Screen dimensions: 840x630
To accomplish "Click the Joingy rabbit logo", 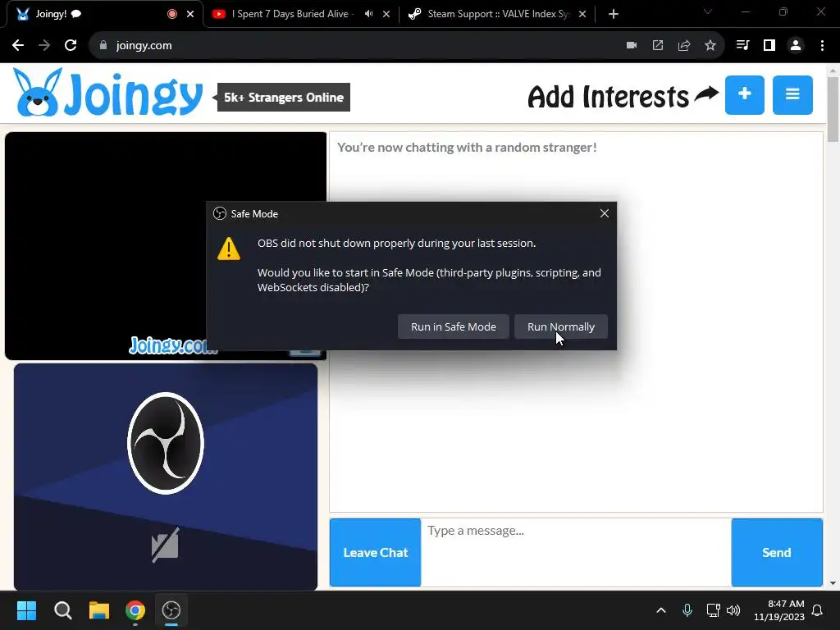I will coord(107,94).
